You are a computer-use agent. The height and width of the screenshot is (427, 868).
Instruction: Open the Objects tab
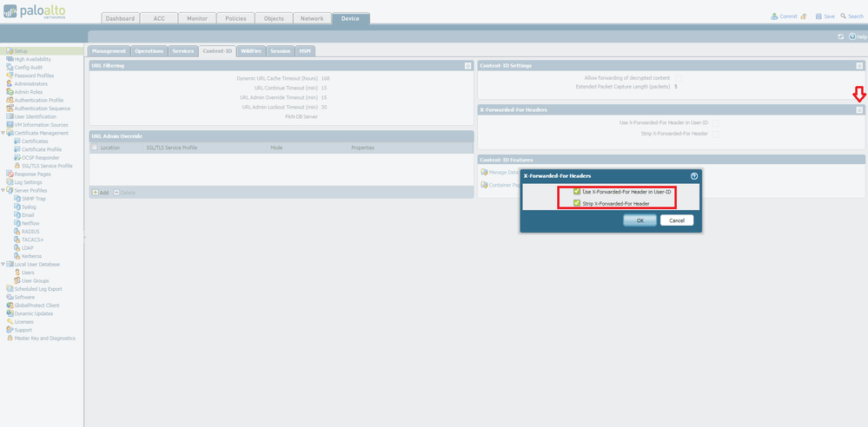click(274, 18)
